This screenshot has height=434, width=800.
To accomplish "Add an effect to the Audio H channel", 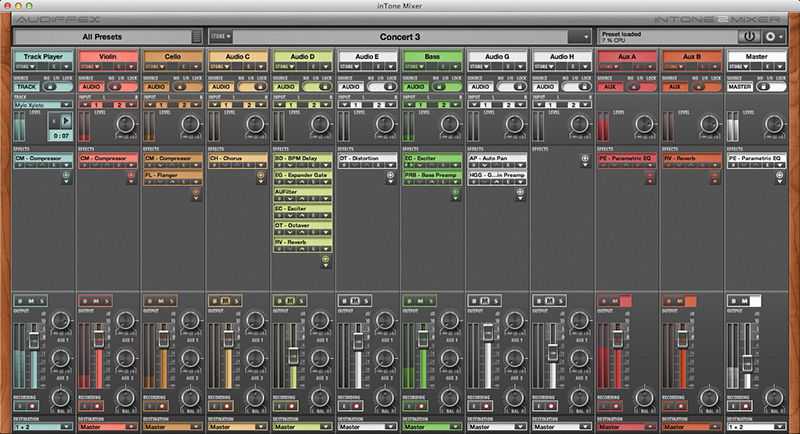I will pos(585,159).
